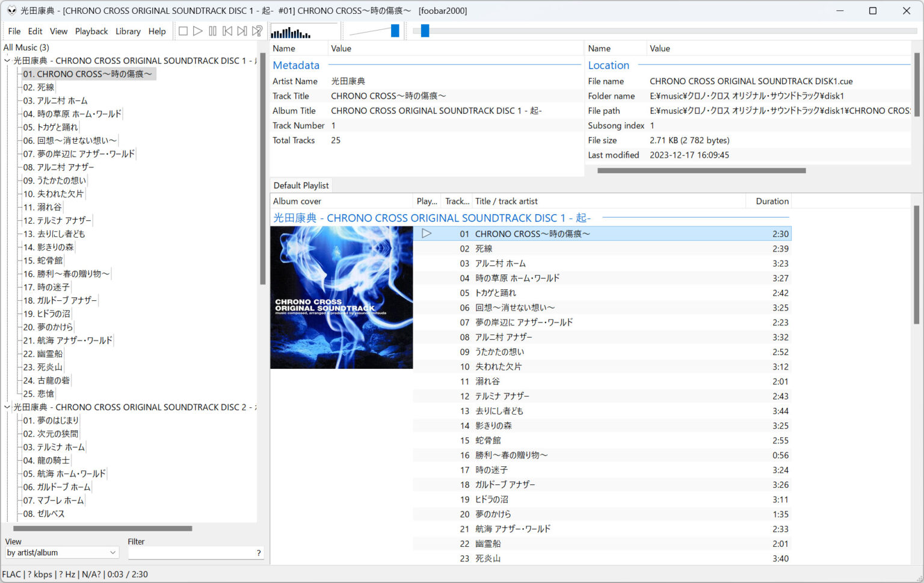The height and width of the screenshot is (583, 924).
Task: Stop playback using the stop icon
Action: (x=183, y=31)
